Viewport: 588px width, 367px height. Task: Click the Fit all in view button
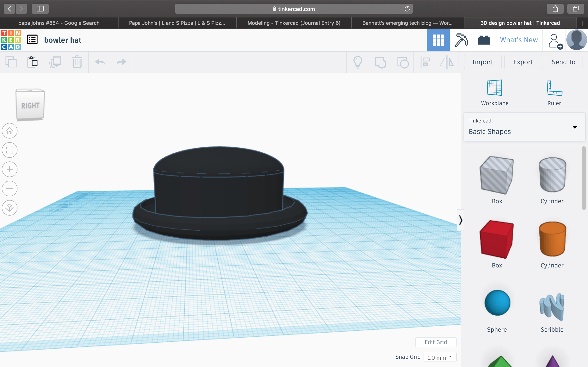coord(10,150)
